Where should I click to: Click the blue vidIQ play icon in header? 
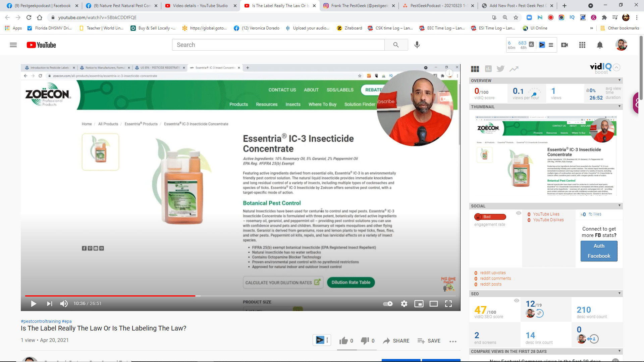pyautogui.click(x=542, y=45)
